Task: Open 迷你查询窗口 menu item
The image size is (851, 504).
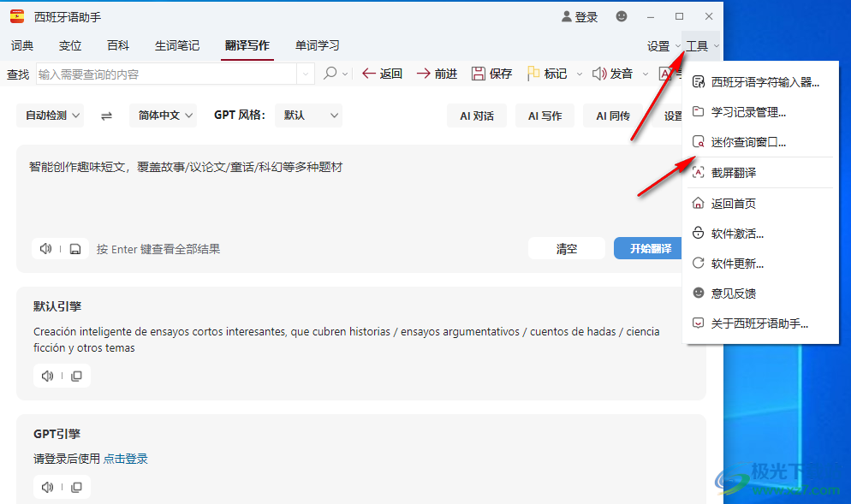Action: [x=760, y=142]
